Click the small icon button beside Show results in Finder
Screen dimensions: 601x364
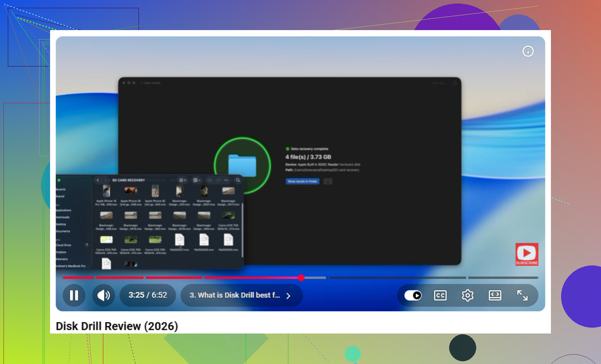(328, 181)
